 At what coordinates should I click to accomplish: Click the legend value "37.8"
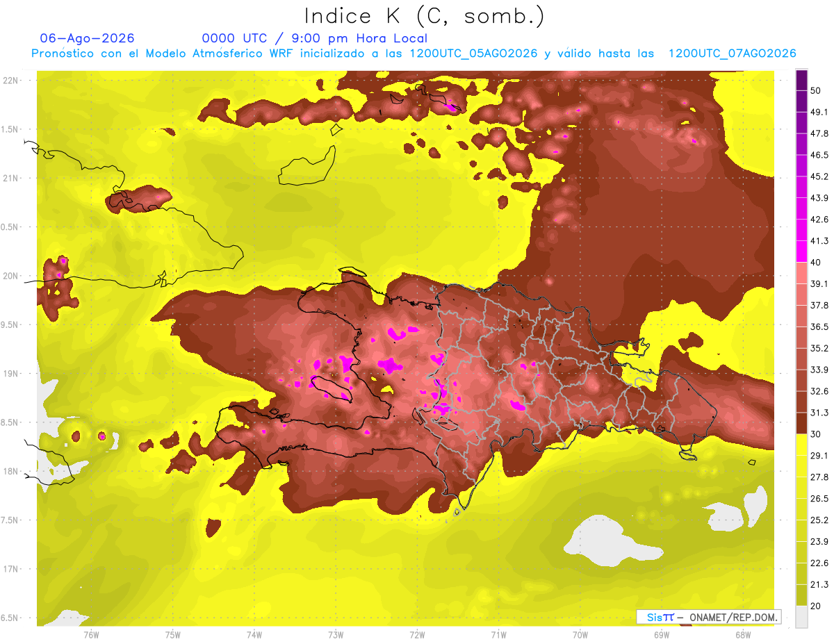(819, 305)
